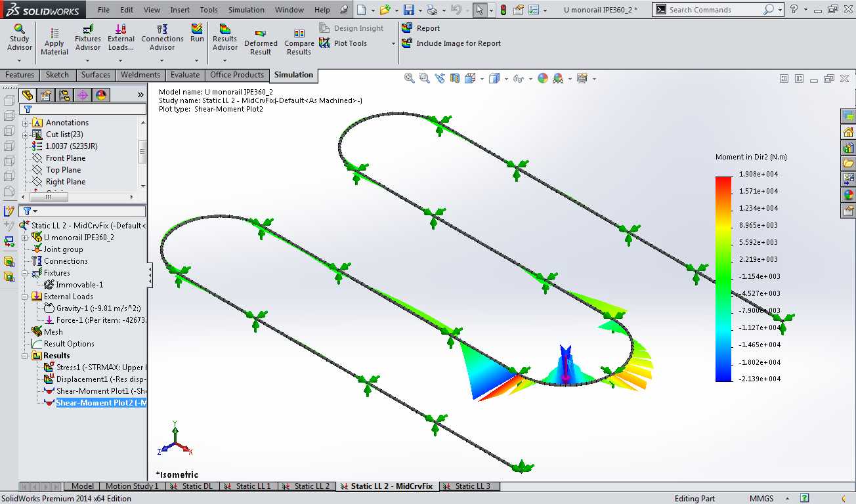Click the Open file folder icon
Image resolution: width=856 pixels, height=504 pixels.
[x=385, y=10]
